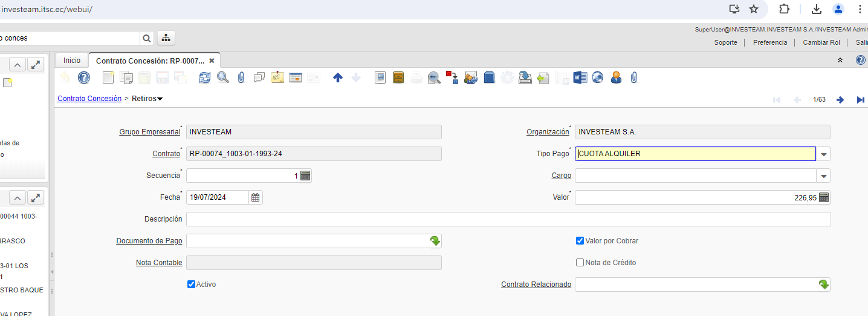Refresh the record using the toolbar Refresh icon
The height and width of the screenshot is (316, 868).
click(205, 77)
